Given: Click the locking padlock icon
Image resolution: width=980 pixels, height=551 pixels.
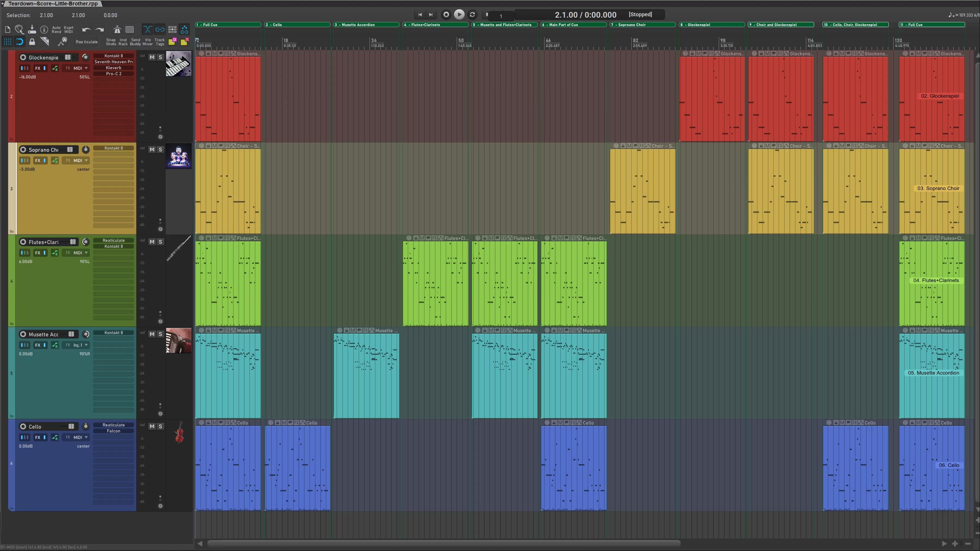Looking at the screenshot, I should (32, 42).
